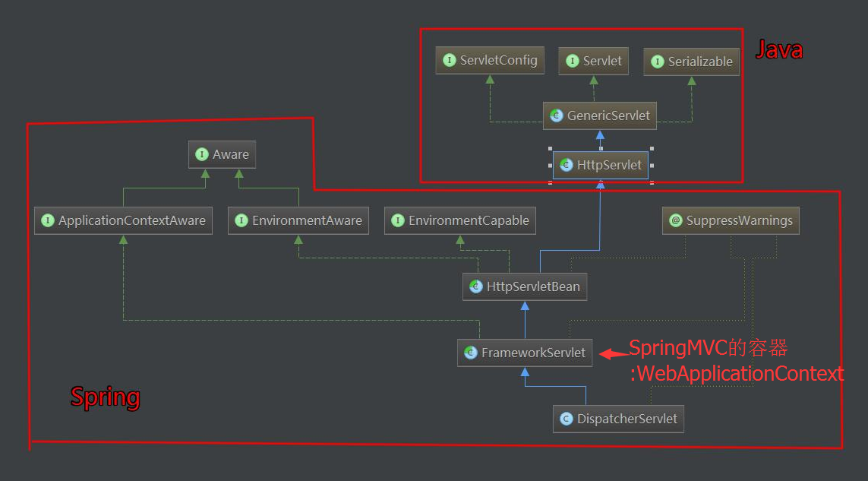Click the interface icon beside Serializable
The height and width of the screenshot is (481, 868).
click(x=658, y=62)
